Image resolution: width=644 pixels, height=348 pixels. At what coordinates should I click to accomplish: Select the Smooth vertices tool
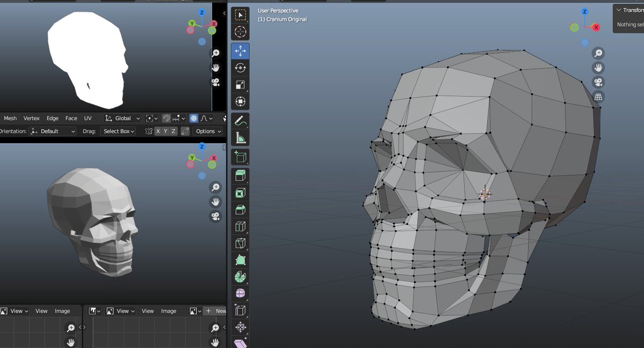click(240, 294)
